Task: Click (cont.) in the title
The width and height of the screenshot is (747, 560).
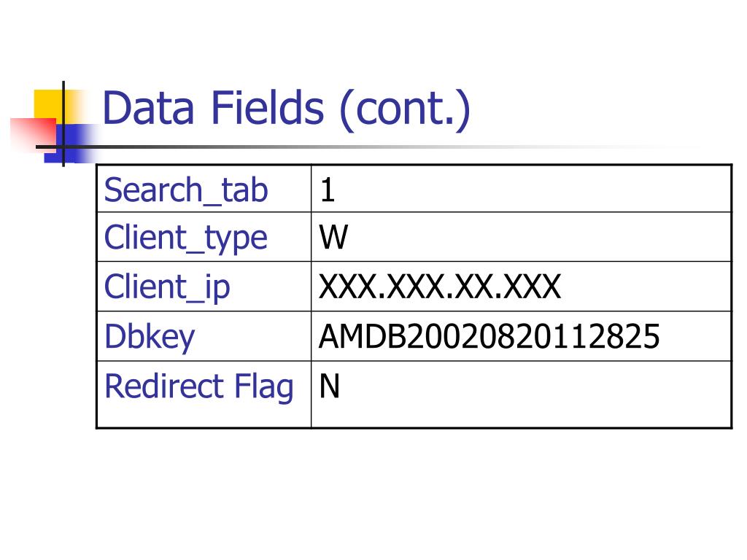Action: point(406,110)
